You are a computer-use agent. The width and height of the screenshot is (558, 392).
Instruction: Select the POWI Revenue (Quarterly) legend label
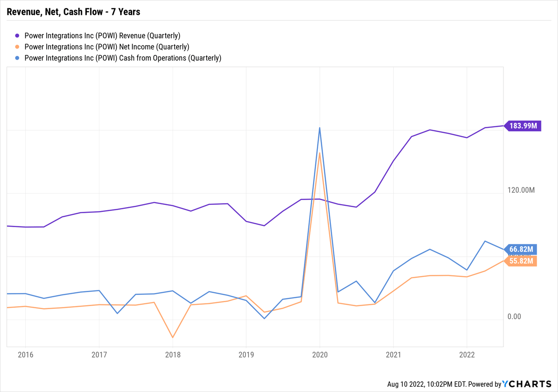click(x=102, y=36)
